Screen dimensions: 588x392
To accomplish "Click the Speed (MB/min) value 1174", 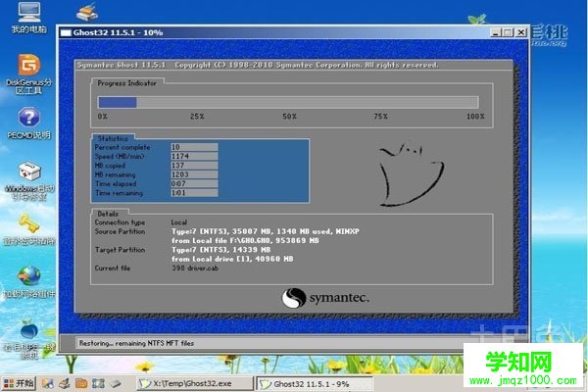I will click(194, 156).
